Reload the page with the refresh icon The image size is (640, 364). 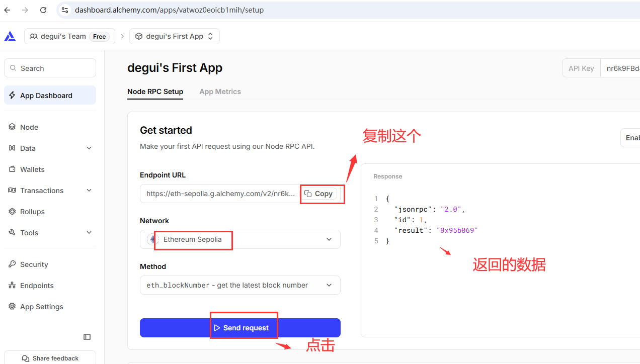43,10
